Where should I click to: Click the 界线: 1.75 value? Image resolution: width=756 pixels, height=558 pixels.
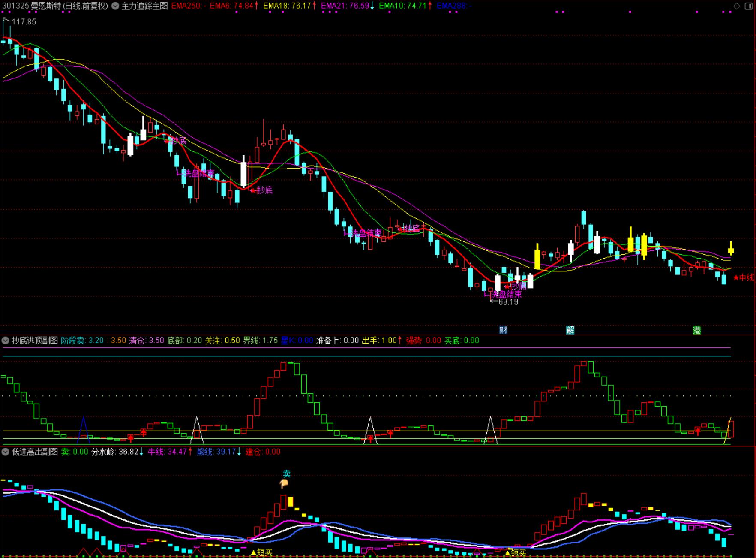click(261, 341)
